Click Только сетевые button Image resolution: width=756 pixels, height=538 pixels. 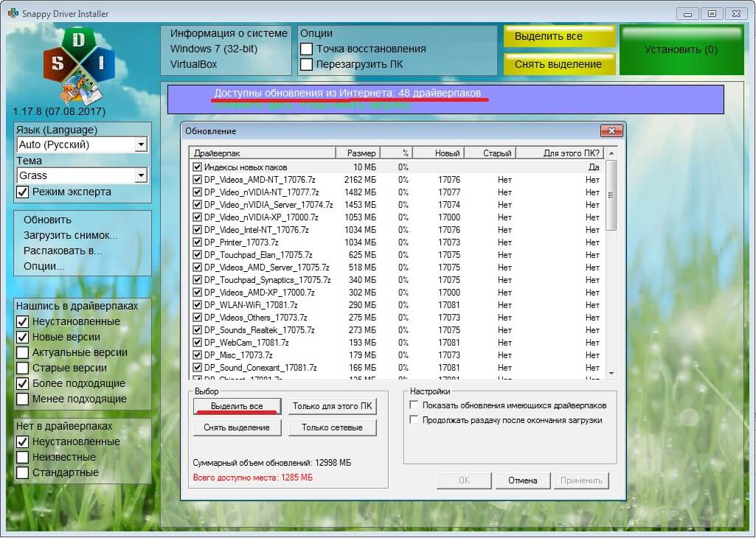332,427
